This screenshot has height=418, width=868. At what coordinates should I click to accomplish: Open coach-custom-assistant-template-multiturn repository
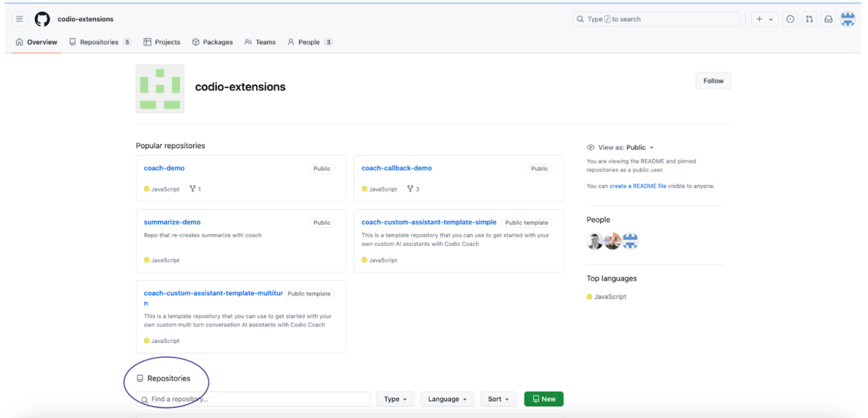(x=213, y=293)
